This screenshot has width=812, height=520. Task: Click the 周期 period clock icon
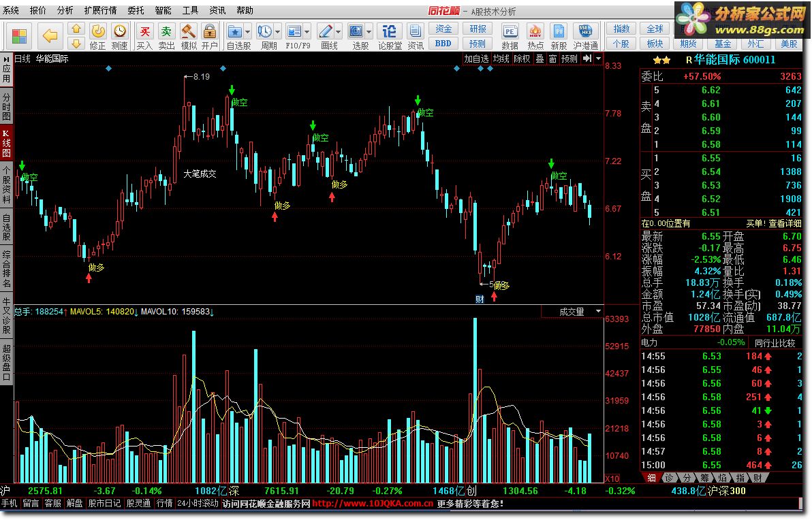coord(264,31)
